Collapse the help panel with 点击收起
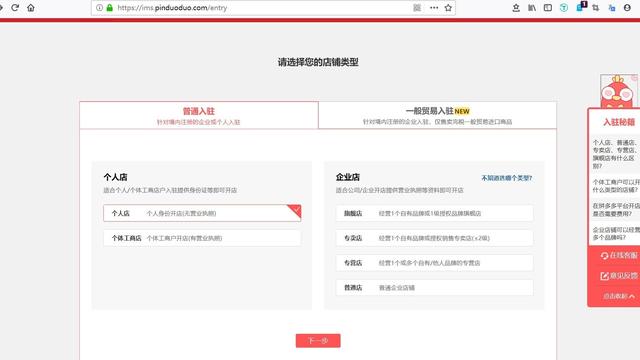The width and height of the screenshot is (640, 360). [x=618, y=296]
